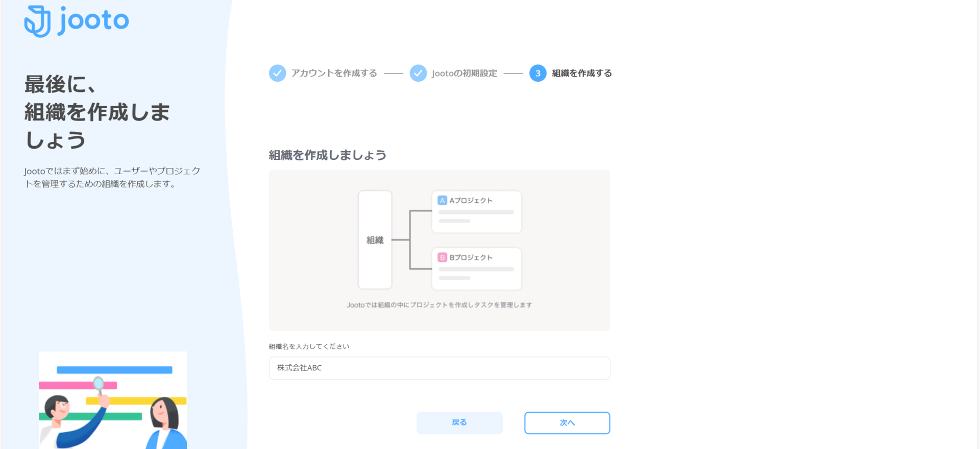Click the pink B icon in diagram
Screen dimensions: 980x449
[443, 257]
